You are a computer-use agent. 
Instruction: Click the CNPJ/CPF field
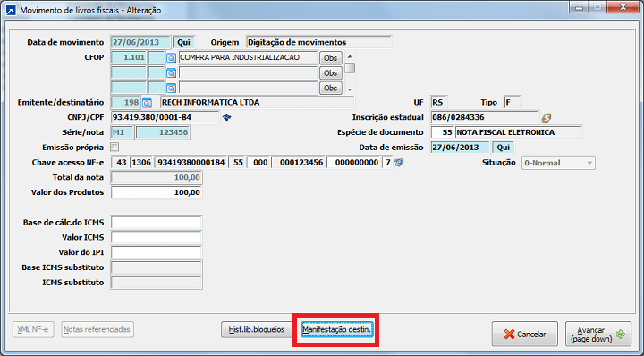165,117
